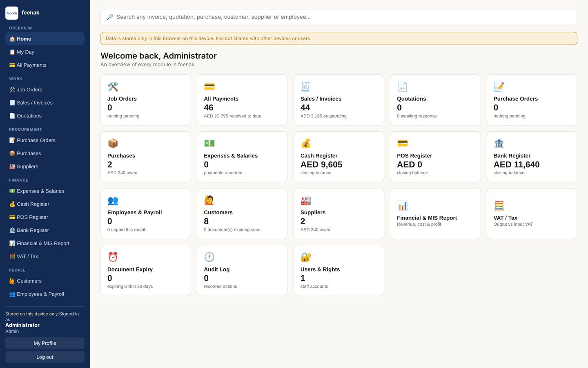Open Financial & MIS Report sidebar item
Viewport: 588px width, 368px height.
(45, 243)
